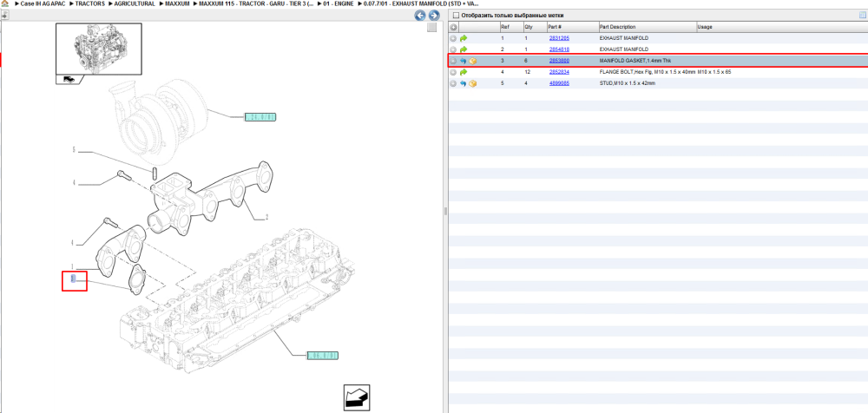Screen dimensions: 868x413
Task: Click the tractor icon under engine thumbnail
Action: [x=69, y=80]
